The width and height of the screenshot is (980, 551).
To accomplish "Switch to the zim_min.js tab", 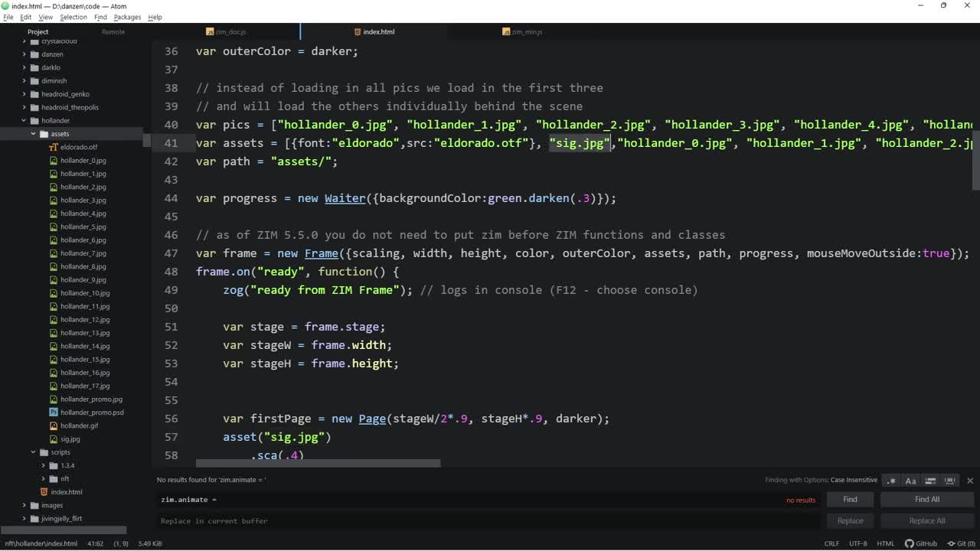I will pyautogui.click(x=522, y=32).
